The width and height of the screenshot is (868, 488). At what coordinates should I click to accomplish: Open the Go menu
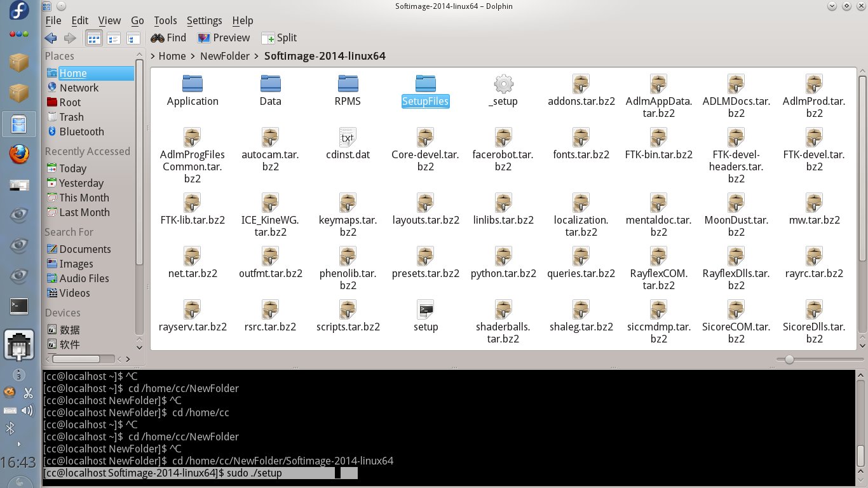(x=137, y=20)
